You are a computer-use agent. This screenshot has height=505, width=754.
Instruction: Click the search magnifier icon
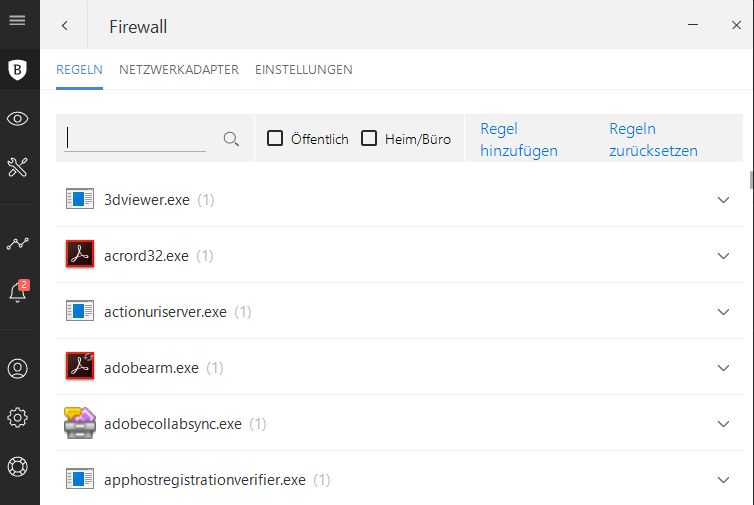pos(231,139)
